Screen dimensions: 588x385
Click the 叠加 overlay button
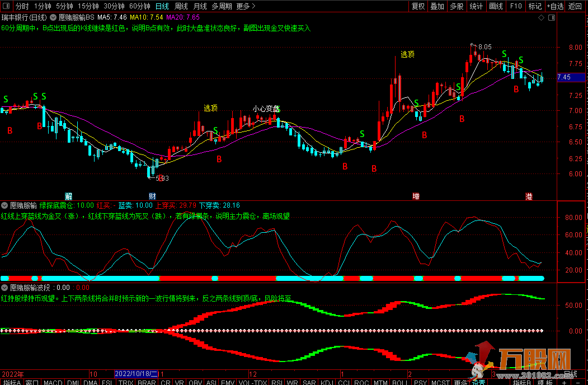pyautogui.click(x=438, y=6)
